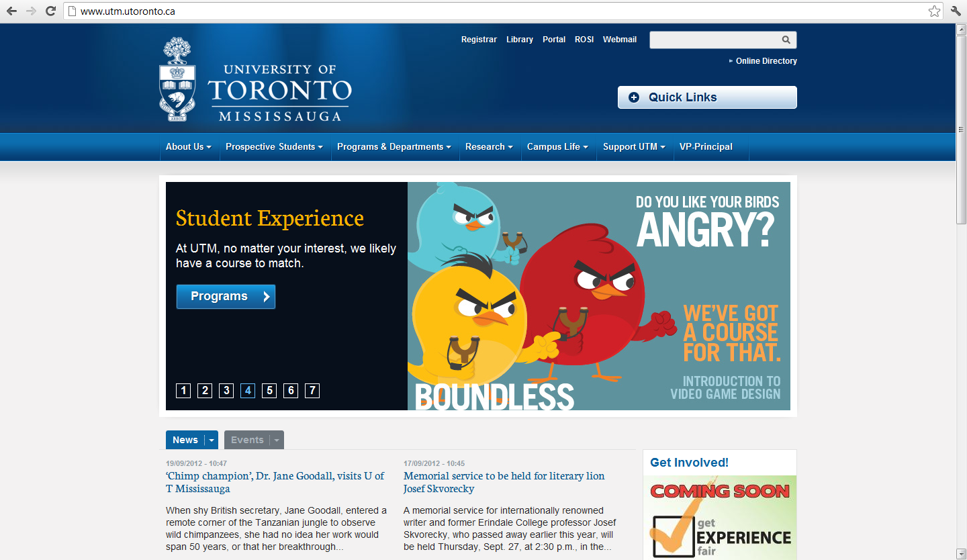Open the Webmail link
The width and height of the screenshot is (967, 560).
pyautogui.click(x=620, y=40)
